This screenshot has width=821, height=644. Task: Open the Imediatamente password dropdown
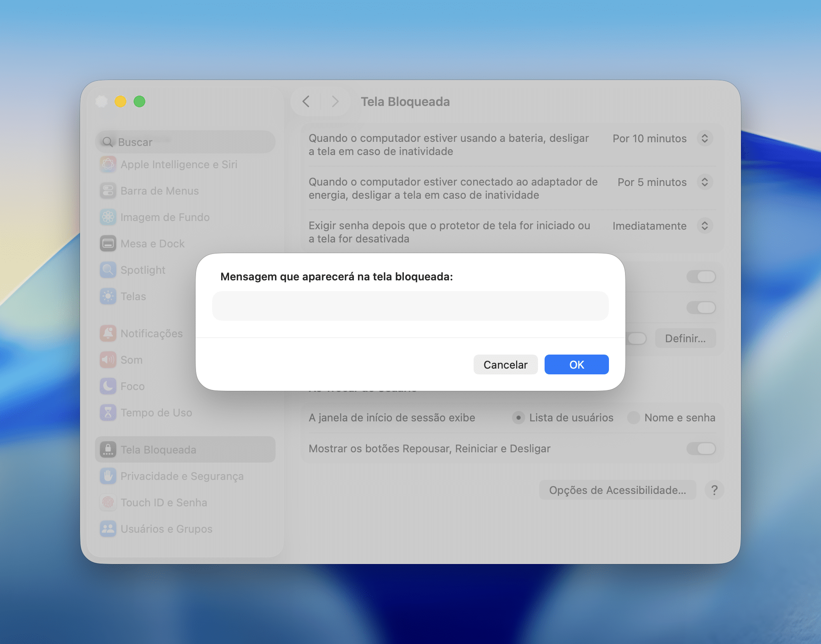pos(705,226)
